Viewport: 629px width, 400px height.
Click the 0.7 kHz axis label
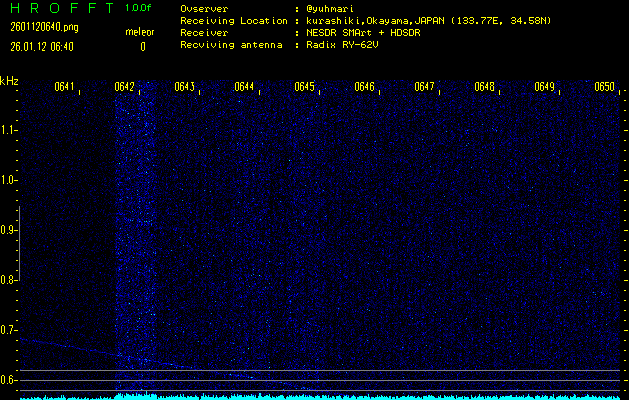8,330
